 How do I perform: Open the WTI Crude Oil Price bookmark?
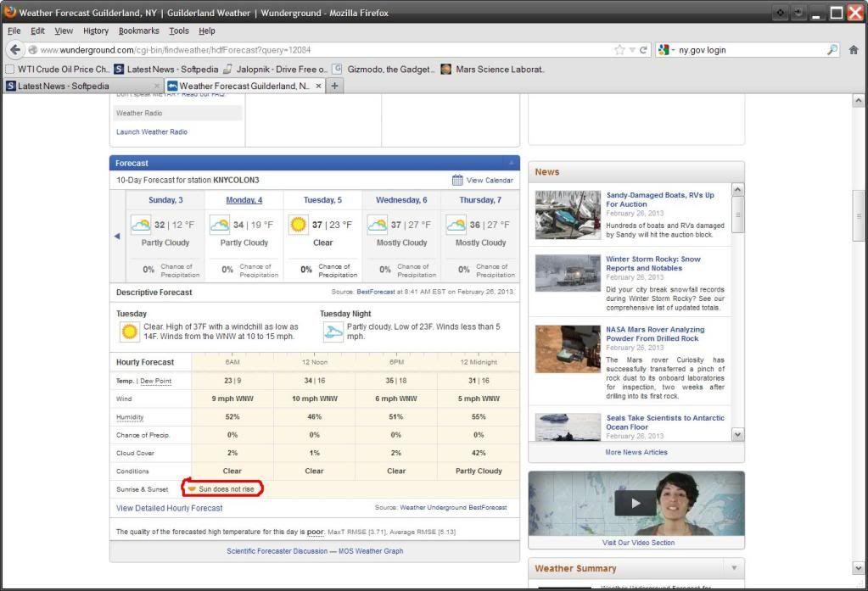(x=57, y=70)
